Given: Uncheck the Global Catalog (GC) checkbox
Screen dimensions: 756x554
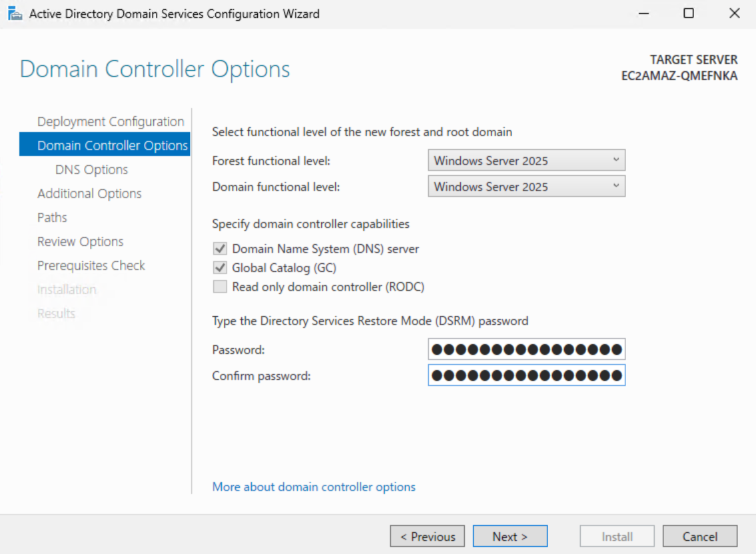Looking at the screenshot, I should 220,268.
